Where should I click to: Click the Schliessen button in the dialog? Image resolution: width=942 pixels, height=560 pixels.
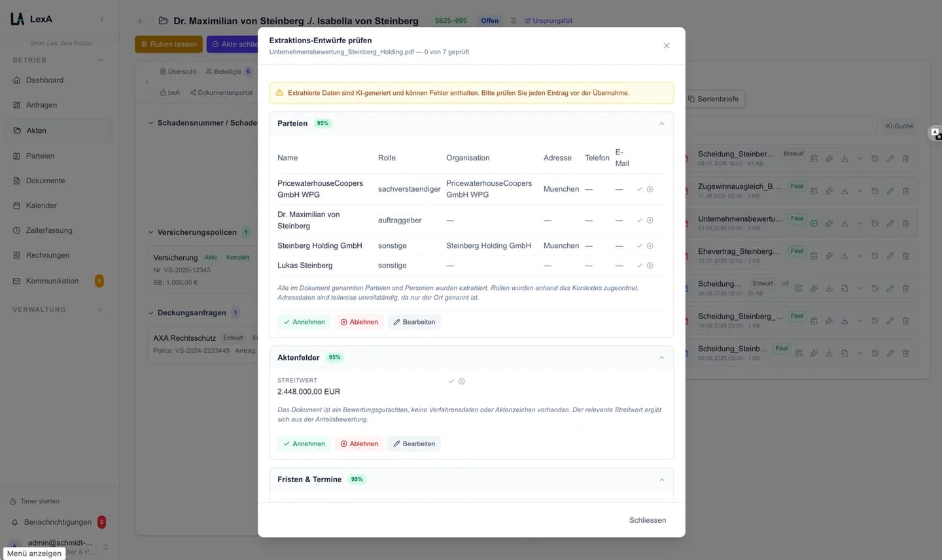[648, 520]
